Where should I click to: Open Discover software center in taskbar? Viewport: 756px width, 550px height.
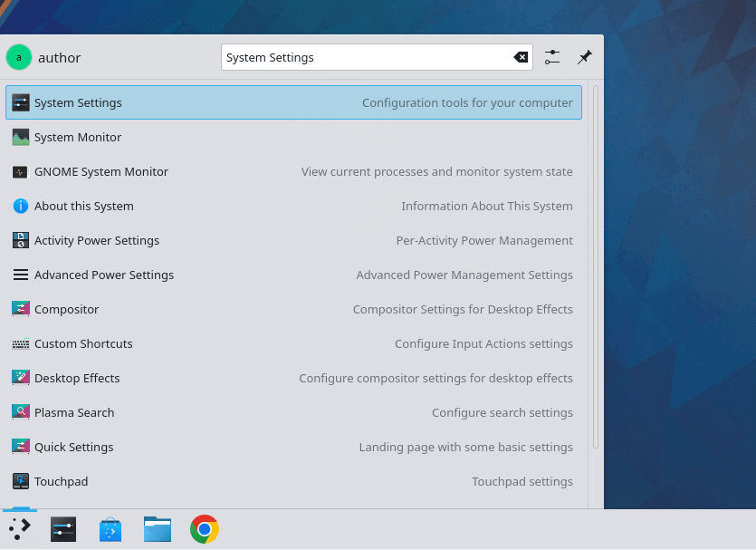(x=110, y=529)
